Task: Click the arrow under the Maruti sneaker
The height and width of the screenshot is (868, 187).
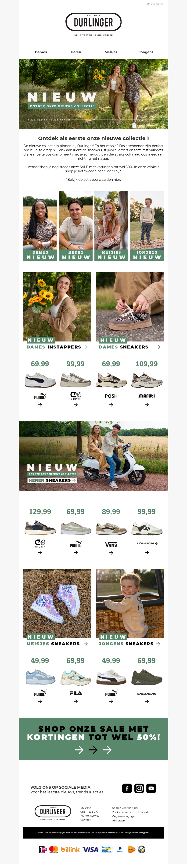Action: [x=147, y=405]
